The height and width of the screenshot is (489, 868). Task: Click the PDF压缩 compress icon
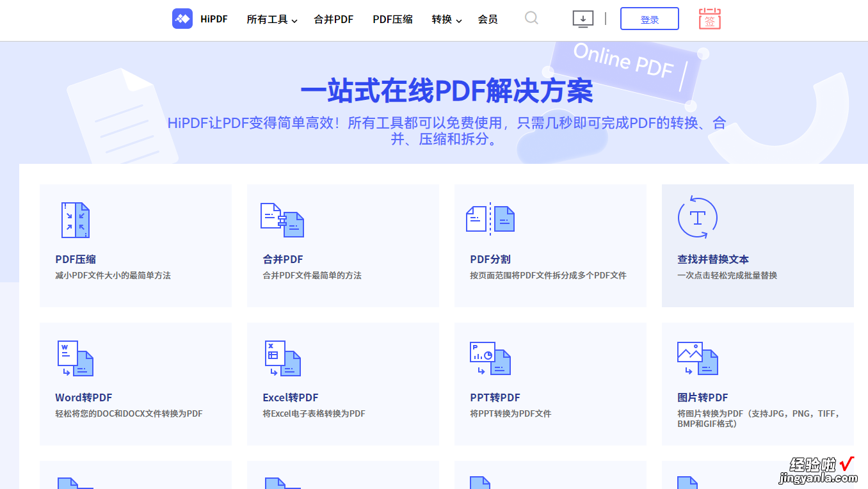tap(76, 220)
